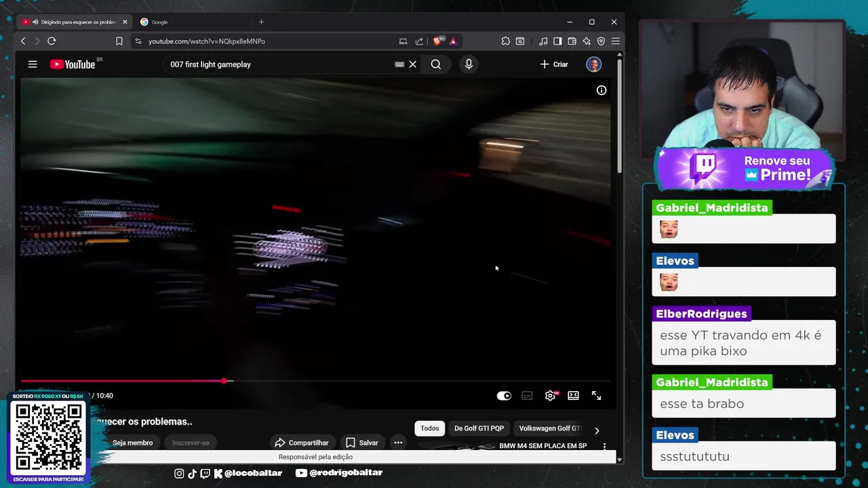Screen dimensions: 868x488
Task: Seek using the red video progress bar
Action: (315, 381)
